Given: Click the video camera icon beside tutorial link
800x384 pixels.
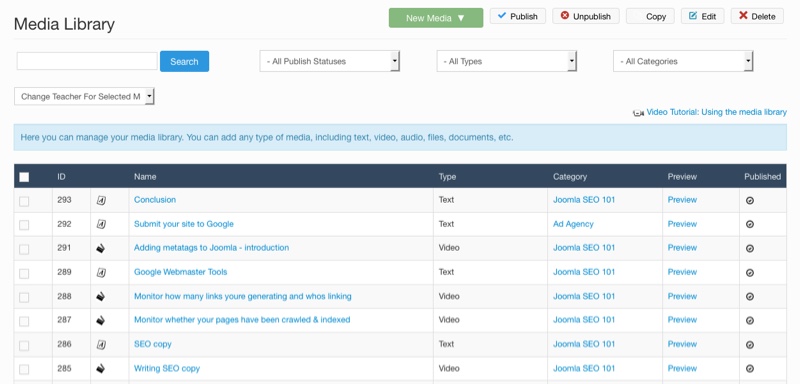Looking at the screenshot, I should 638,113.
